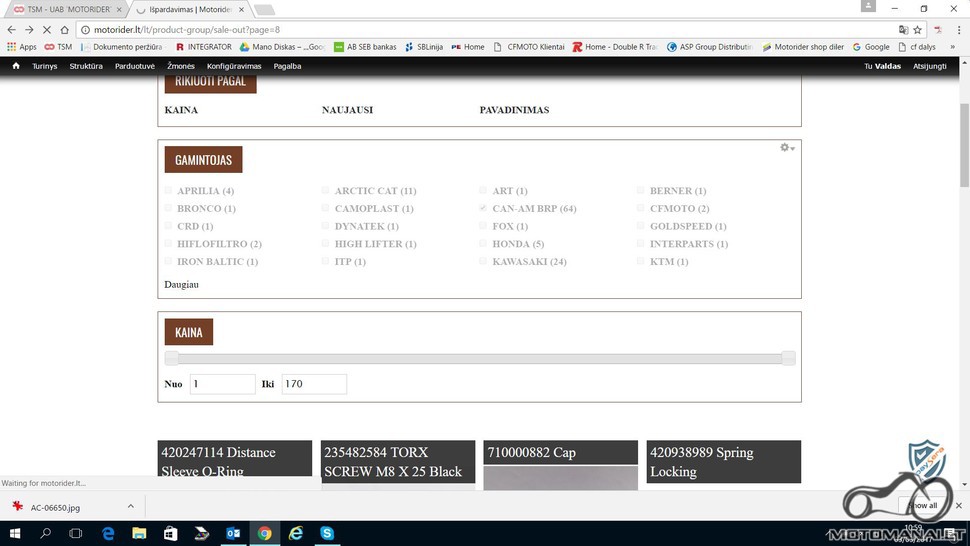Bookmark this page with the star icon

[917, 30]
